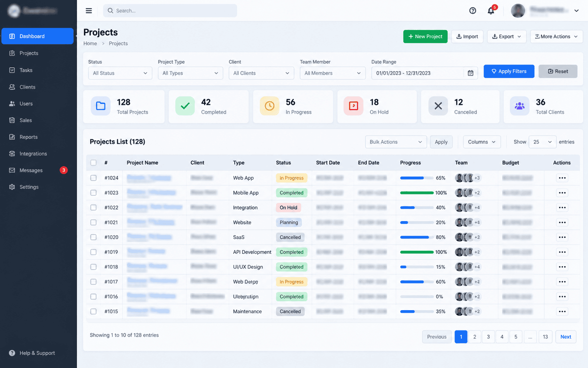Open the All Clients dropdown
This screenshot has height=368, width=588.
(261, 73)
